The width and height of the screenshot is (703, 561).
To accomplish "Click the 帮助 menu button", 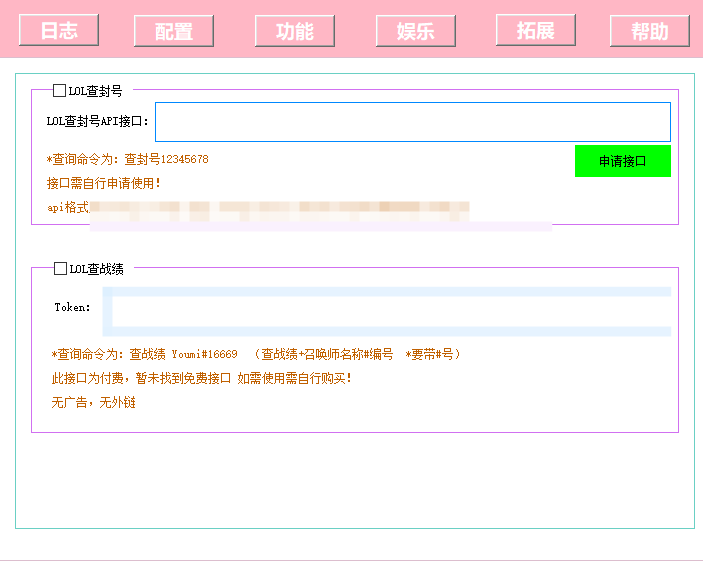I will [x=650, y=31].
